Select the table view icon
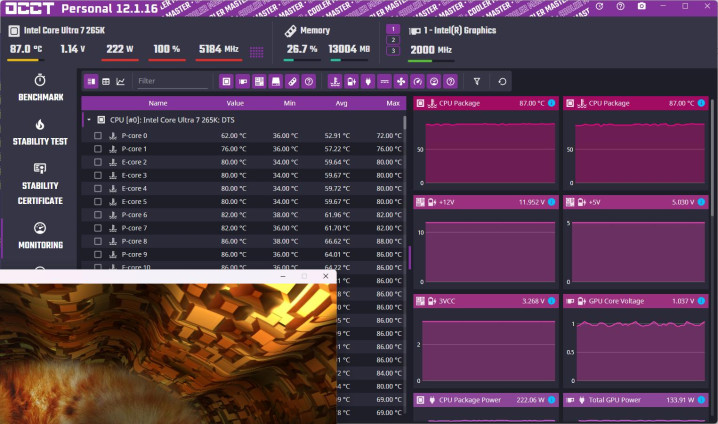Screen dimensions: 718x424 coord(105,81)
